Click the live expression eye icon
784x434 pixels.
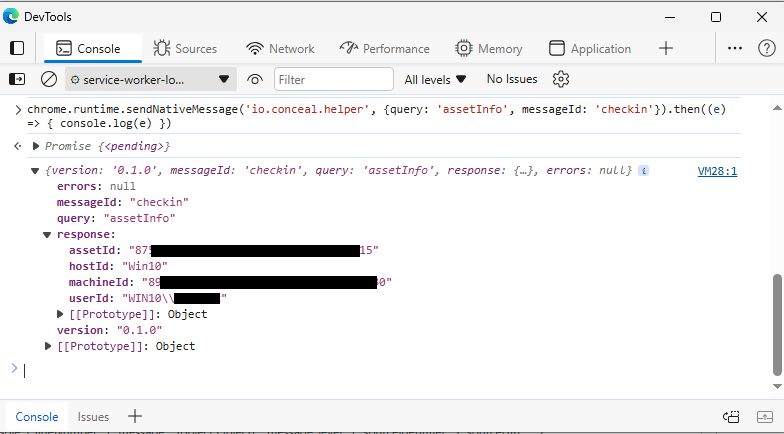click(x=254, y=80)
